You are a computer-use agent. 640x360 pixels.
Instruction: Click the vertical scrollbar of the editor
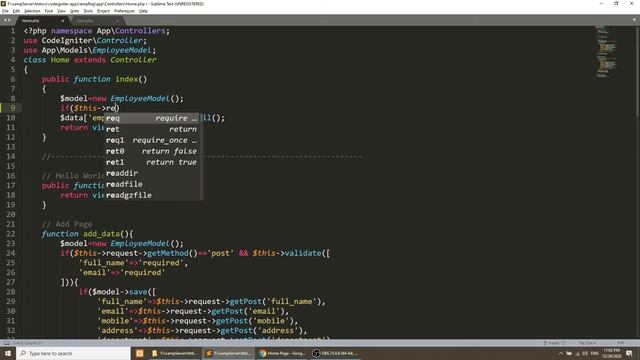pos(638,73)
